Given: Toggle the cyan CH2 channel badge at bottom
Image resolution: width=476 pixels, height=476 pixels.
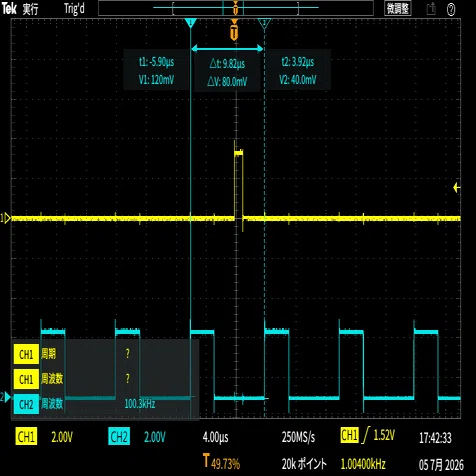Looking at the screenshot, I should click(x=119, y=436).
